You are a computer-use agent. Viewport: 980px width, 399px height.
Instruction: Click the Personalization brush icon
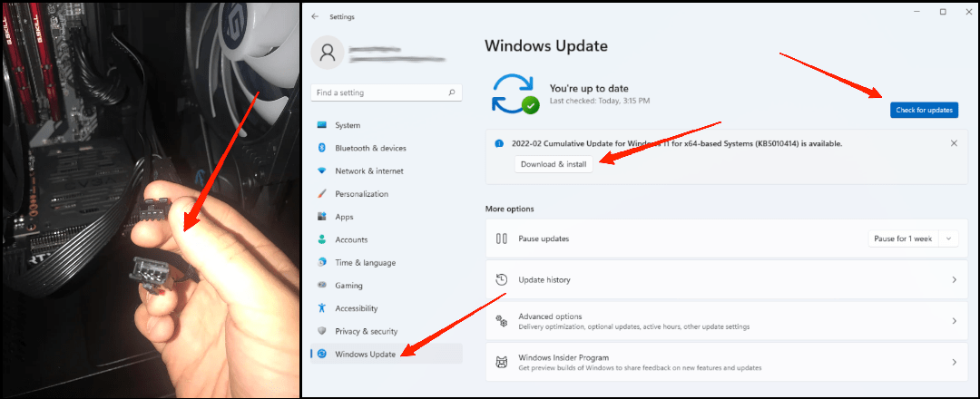pyautogui.click(x=322, y=193)
